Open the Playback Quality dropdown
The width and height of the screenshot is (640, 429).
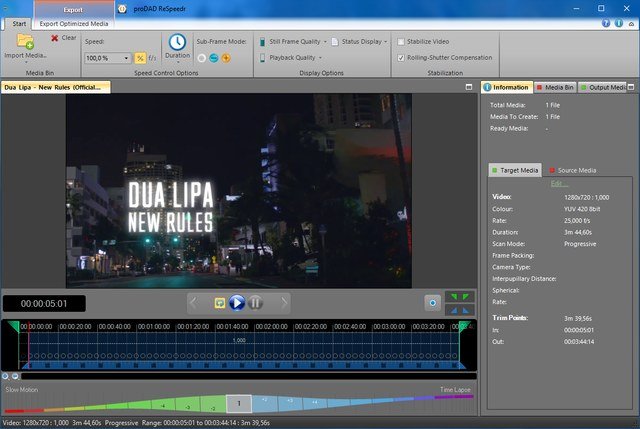tap(292, 58)
